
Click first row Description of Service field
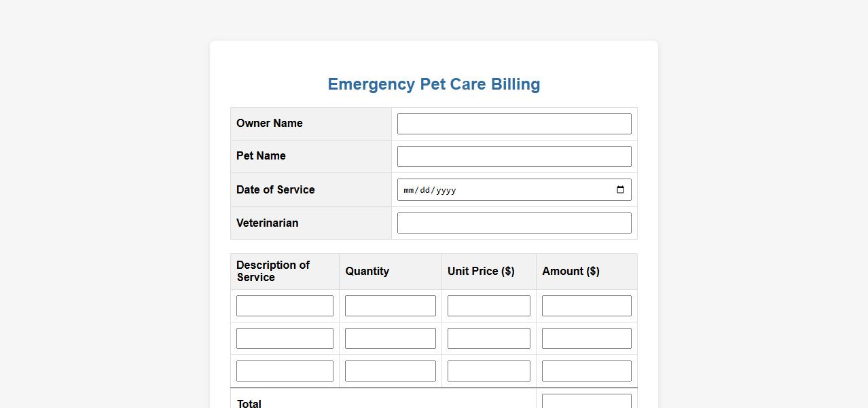pos(285,306)
